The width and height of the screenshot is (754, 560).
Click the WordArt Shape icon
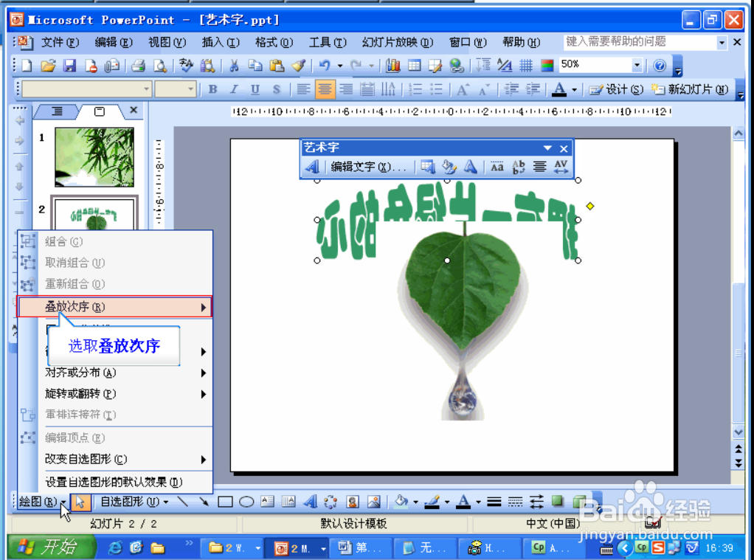tap(470, 167)
